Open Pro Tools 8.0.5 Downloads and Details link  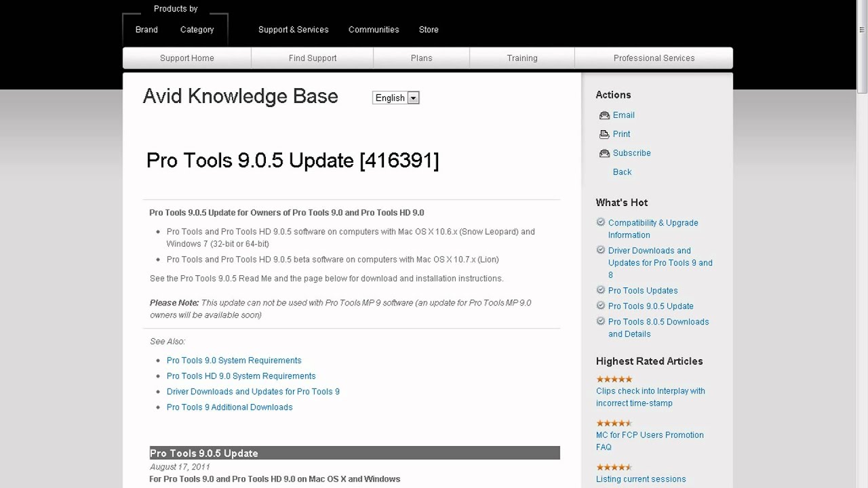pyautogui.click(x=658, y=328)
